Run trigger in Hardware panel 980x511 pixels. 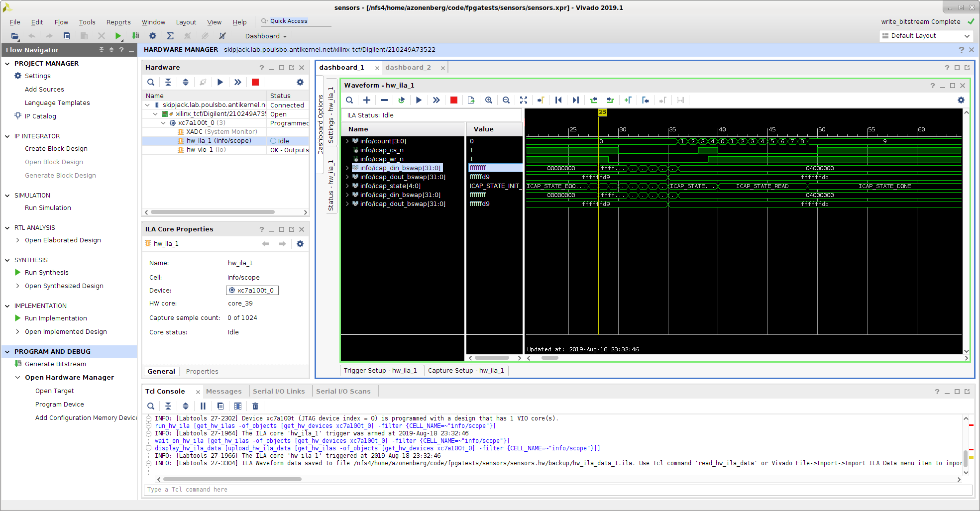(x=220, y=82)
